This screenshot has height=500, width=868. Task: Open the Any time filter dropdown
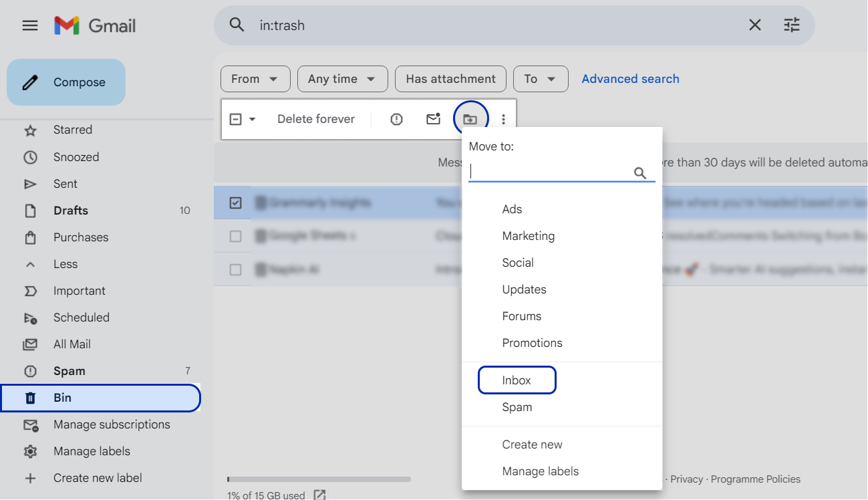pyautogui.click(x=342, y=79)
